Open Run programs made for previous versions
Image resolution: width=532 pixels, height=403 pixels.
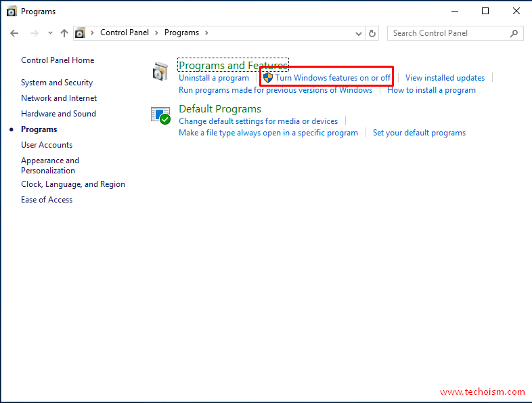coord(275,90)
